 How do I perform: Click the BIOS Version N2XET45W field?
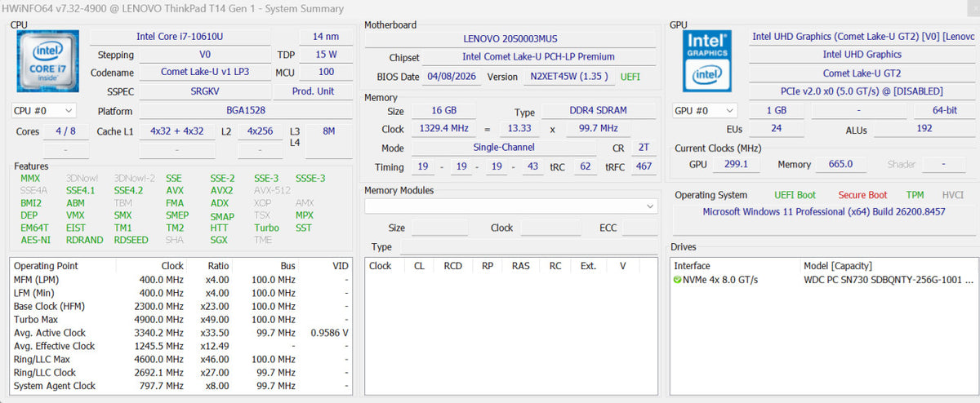tap(568, 76)
